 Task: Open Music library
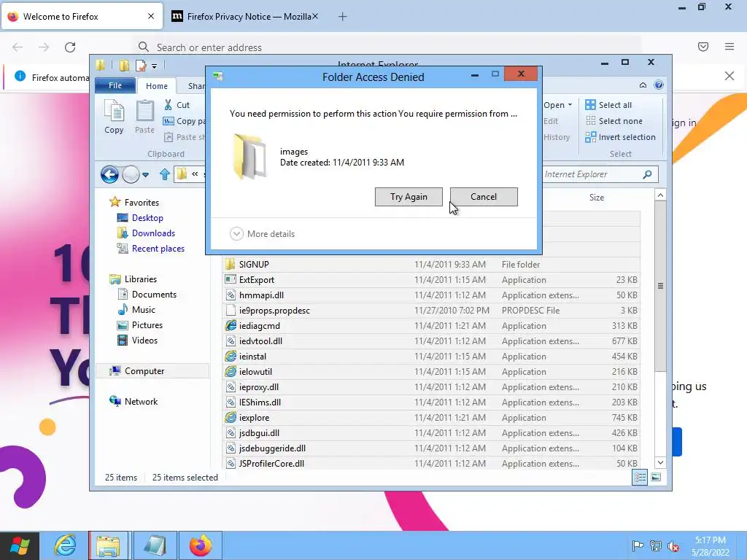click(x=144, y=309)
